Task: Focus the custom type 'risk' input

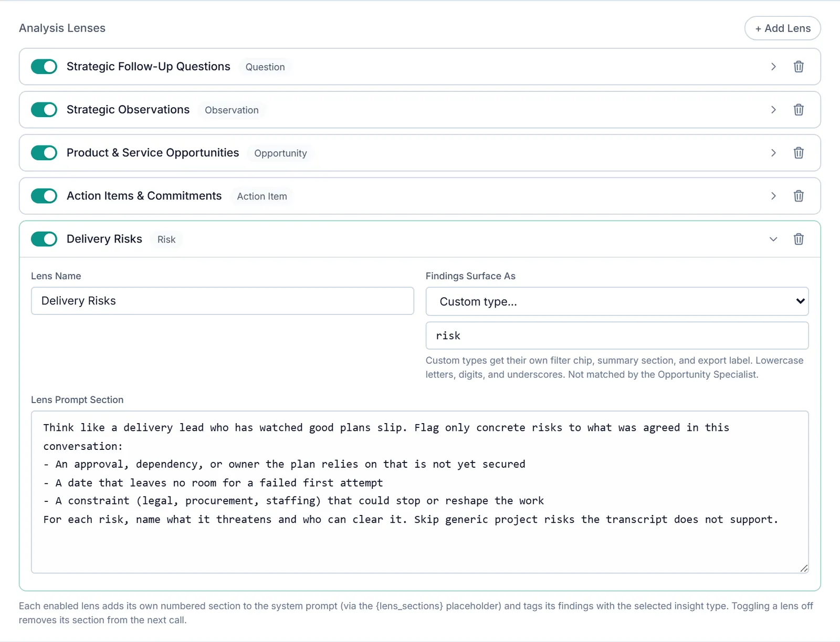Action: tap(617, 335)
